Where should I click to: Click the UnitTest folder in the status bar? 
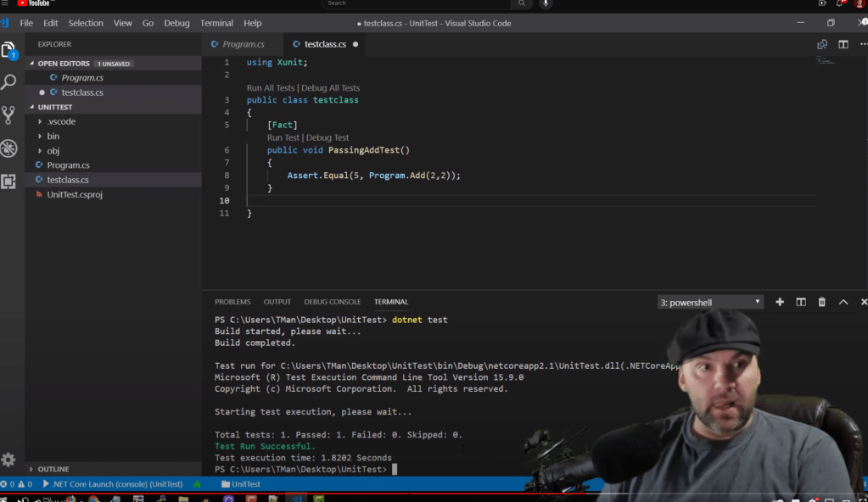pos(241,483)
